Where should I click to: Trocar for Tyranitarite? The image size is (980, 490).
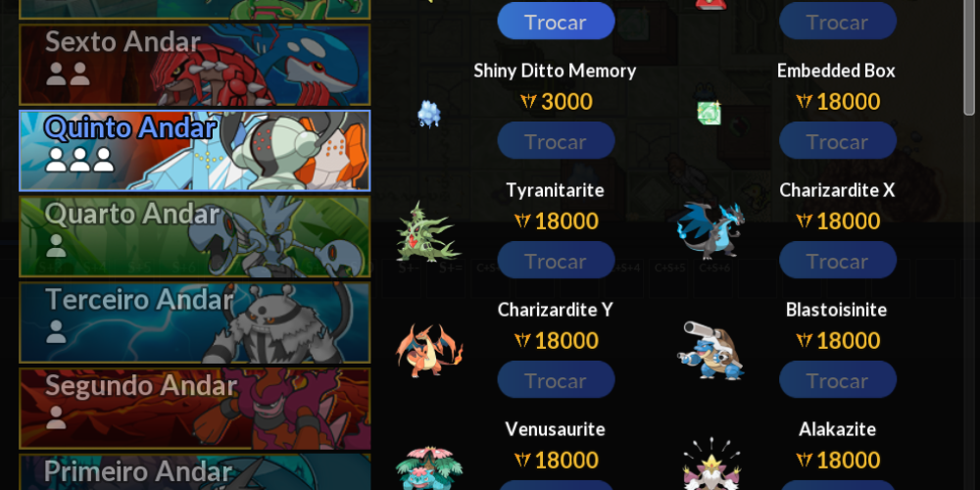coord(557,260)
